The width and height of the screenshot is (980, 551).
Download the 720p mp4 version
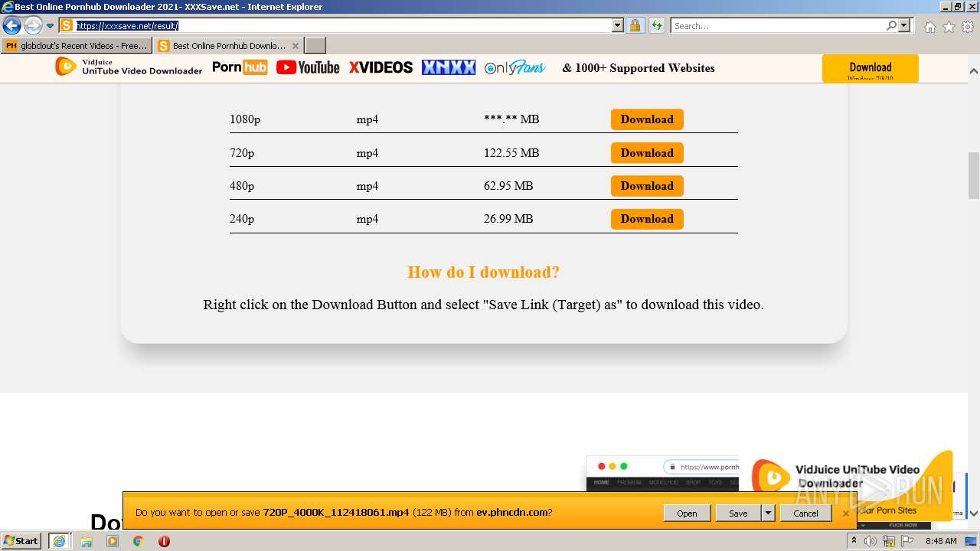(x=647, y=153)
